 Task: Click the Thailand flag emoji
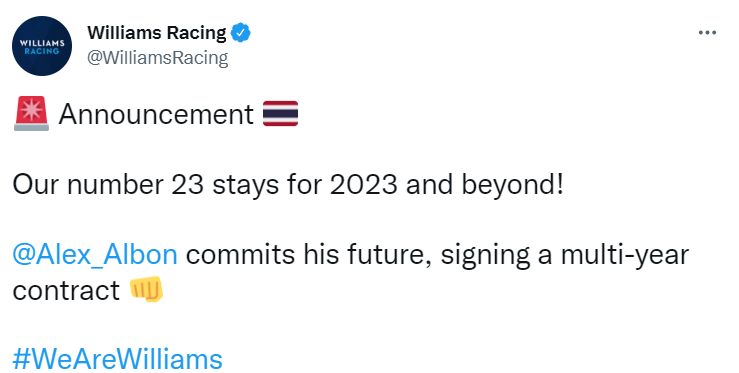click(280, 114)
